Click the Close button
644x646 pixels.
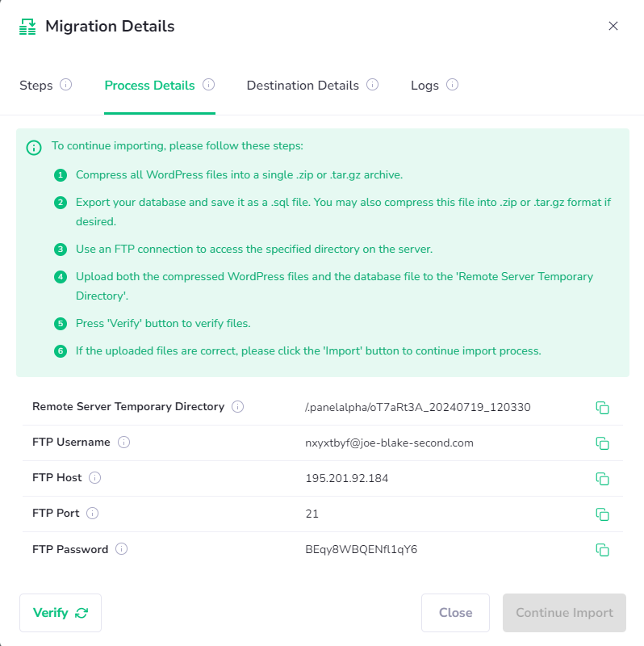coord(455,613)
